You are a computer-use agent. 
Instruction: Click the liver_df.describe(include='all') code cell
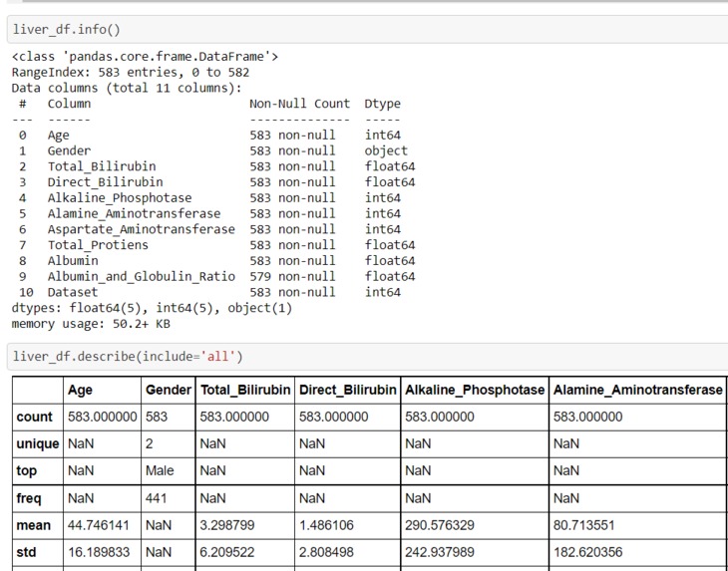point(368,357)
